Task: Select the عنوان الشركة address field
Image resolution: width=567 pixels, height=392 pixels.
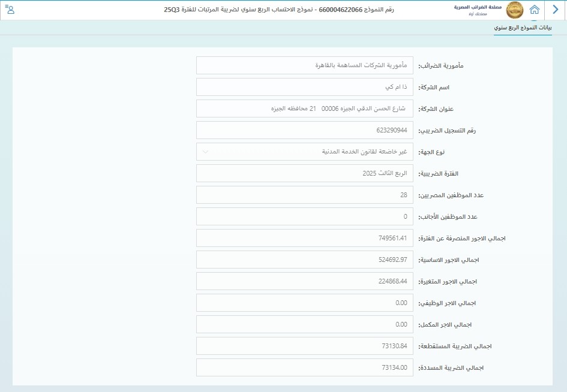Action: click(304, 108)
